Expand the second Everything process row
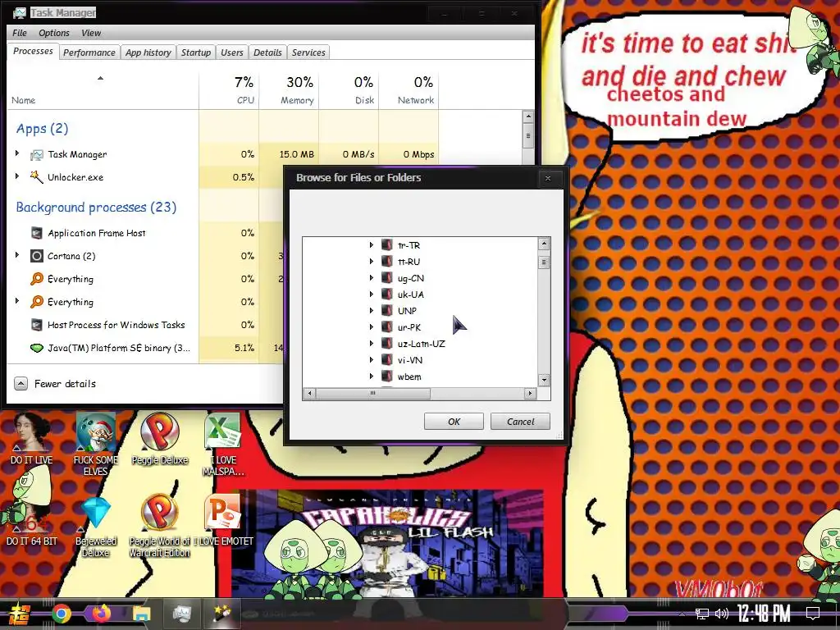This screenshot has width=840, height=630. click(17, 301)
